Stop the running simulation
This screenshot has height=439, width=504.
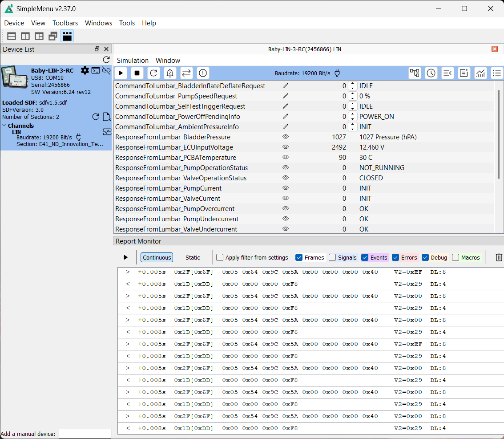click(137, 73)
